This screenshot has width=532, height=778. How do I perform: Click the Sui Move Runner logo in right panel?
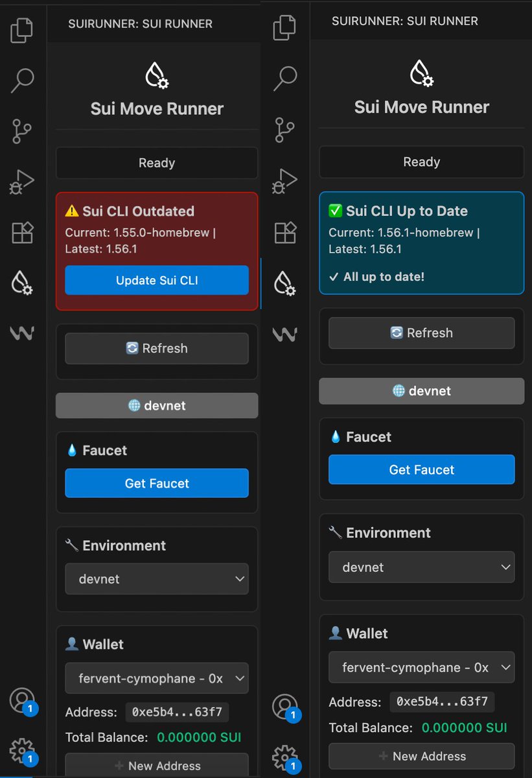pos(421,73)
